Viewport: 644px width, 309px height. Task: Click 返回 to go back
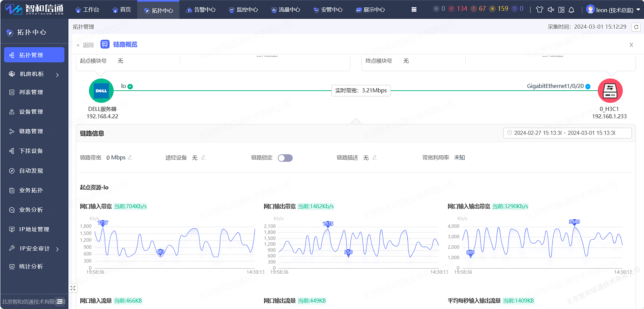point(85,45)
